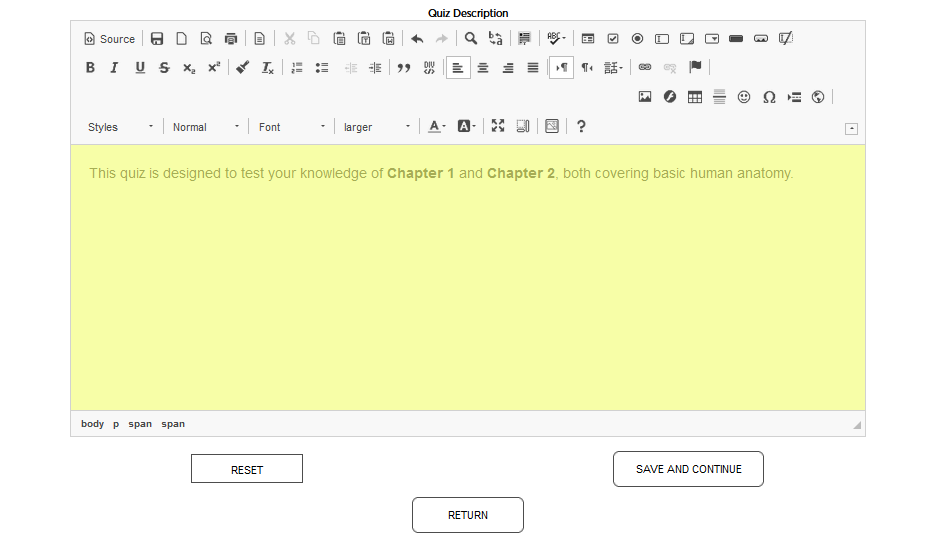Click the Find magnifier icon
Image resolution: width=936 pixels, height=542 pixels.
pos(470,39)
